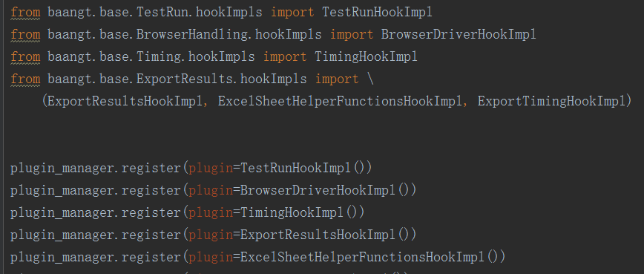Place cursor on baangt.base.BrowserHandling.hookImpls module path
Viewport: 644px width, 274px height.
tap(185, 34)
